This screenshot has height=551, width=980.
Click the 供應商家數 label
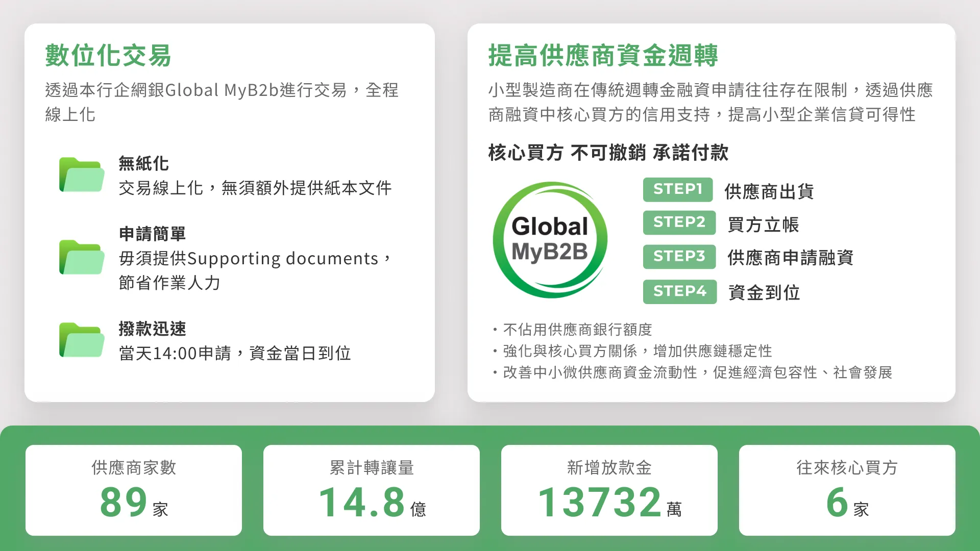(134, 468)
